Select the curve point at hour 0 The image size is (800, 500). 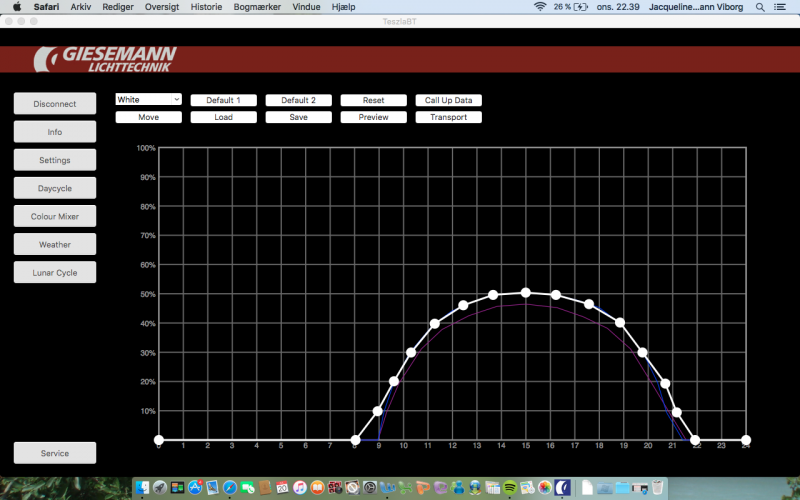[158, 440]
